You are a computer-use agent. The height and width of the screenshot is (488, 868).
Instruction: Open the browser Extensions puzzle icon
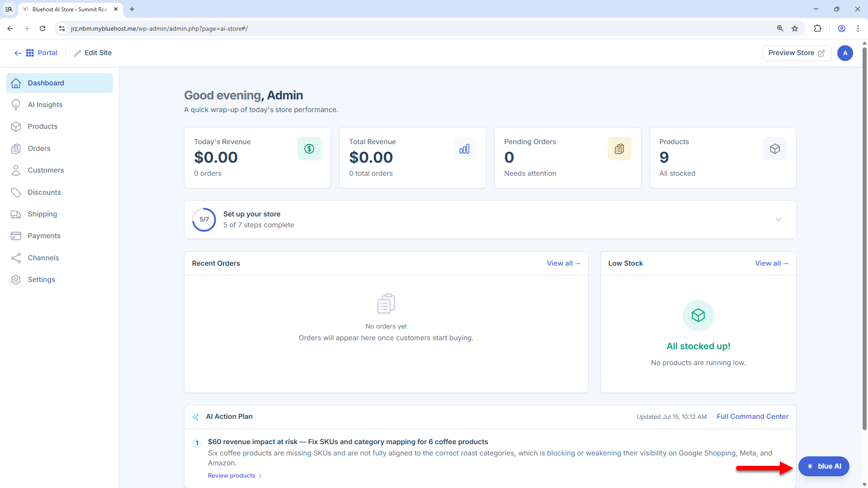(x=817, y=28)
